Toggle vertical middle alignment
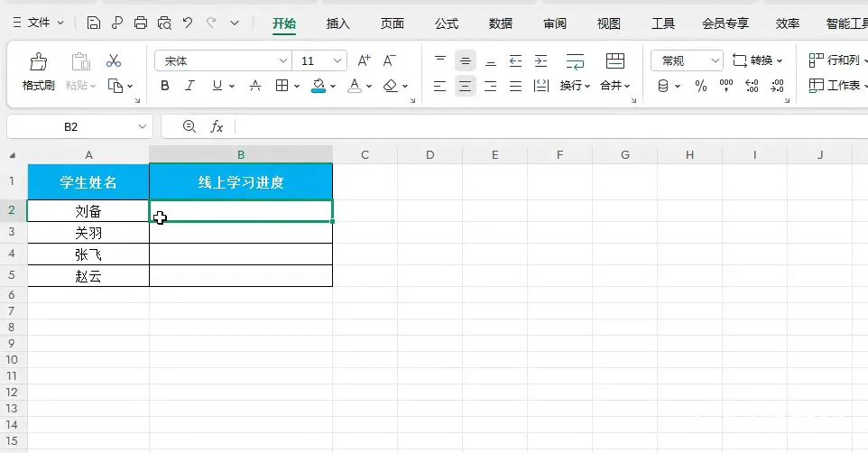The width and height of the screenshot is (868, 453). click(x=465, y=60)
